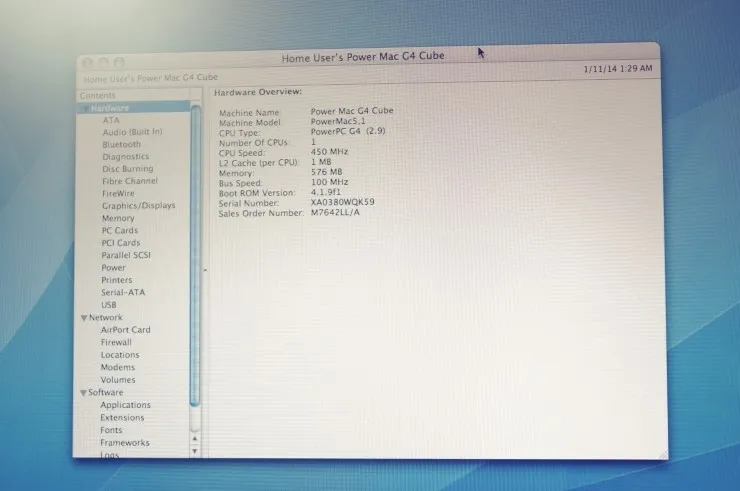Show FireWire device information
The height and width of the screenshot is (491, 740).
(x=118, y=194)
